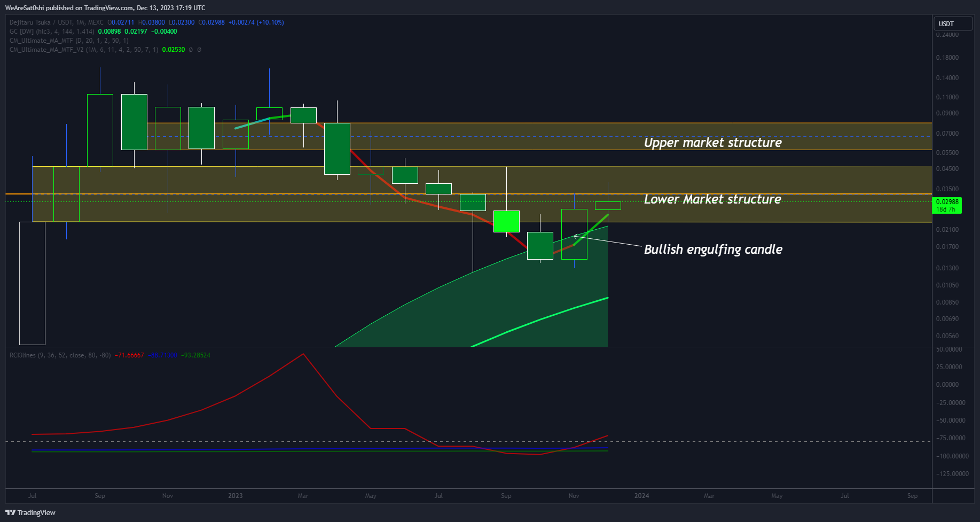Click the blue RCI value -88.71300
980x522 pixels.
[162, 355]
